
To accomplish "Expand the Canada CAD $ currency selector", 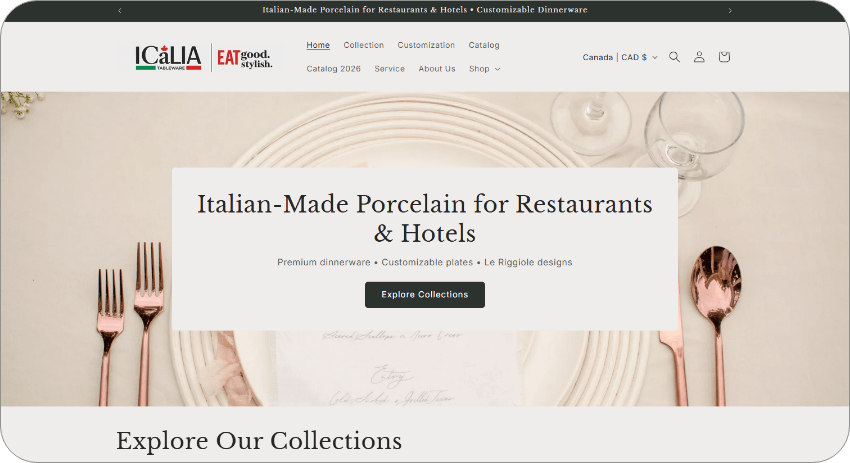I will click(x=620, y=57).
